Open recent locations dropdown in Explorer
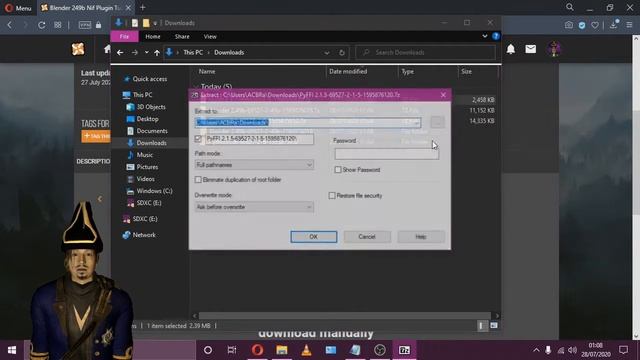Viewport: 640px width, 360px height. click(147, 53)
